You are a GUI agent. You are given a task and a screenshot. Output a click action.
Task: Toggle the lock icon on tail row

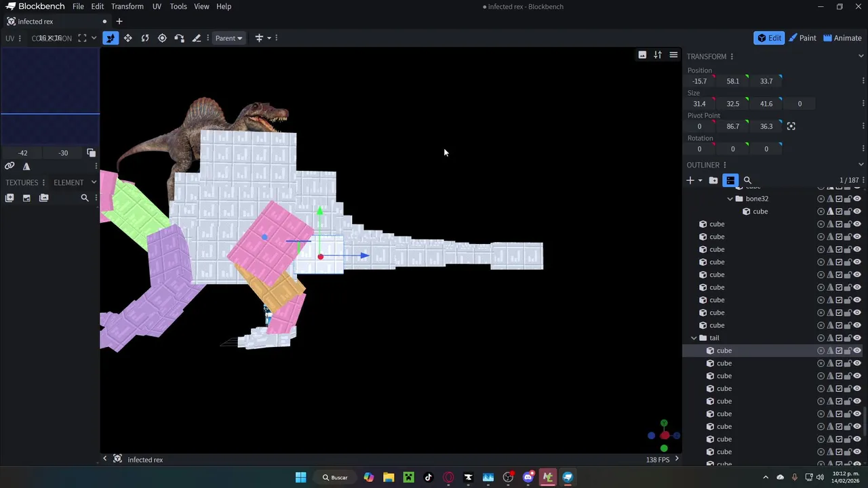click(x=848, y=338)
